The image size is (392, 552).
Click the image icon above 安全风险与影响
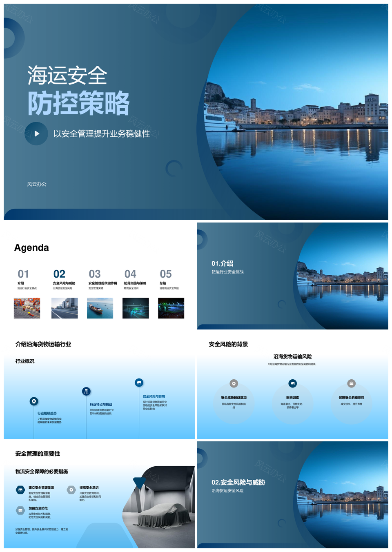(139, 383)
